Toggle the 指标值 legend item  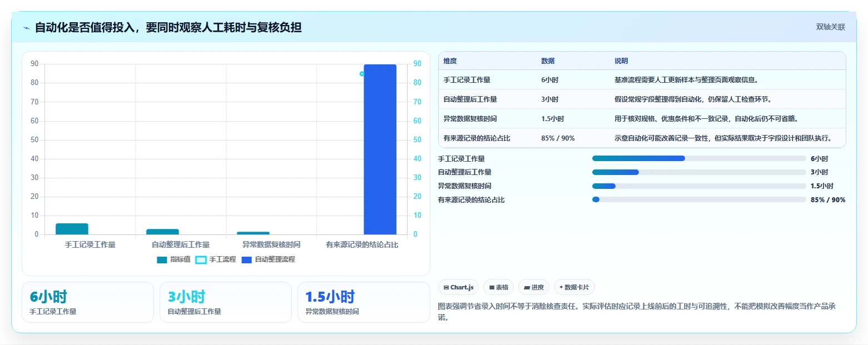tap(174, 259)
